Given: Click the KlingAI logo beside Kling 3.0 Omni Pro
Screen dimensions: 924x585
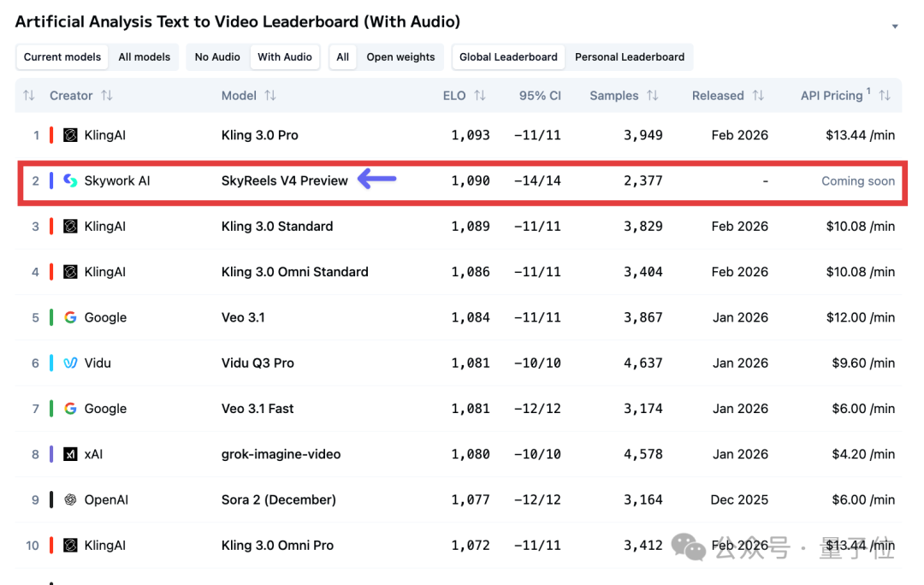Looking at the screenshot, I should [70, 546].
